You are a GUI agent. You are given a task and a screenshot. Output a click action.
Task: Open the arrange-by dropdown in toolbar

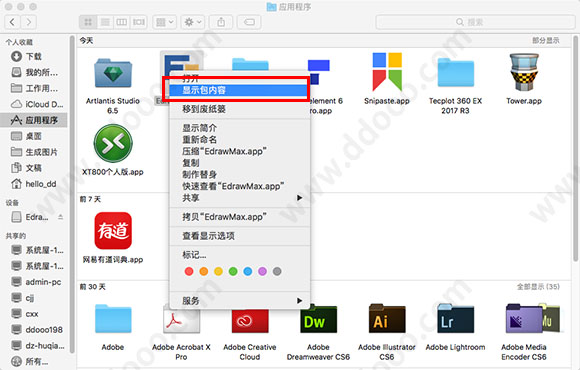165,22
